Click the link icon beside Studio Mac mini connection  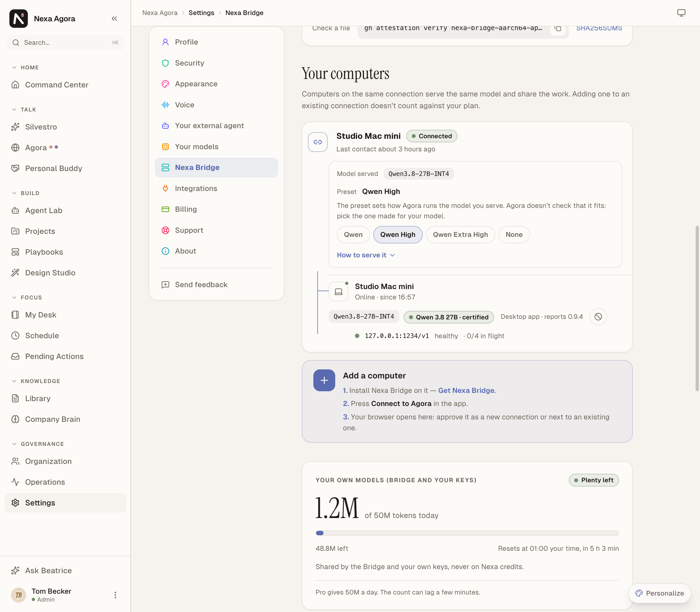(317, 142)
